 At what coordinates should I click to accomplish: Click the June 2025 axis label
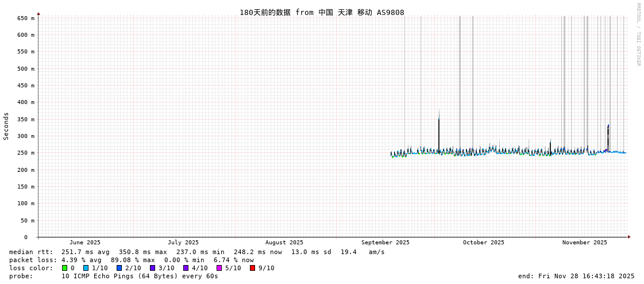[x=85, y=243]
